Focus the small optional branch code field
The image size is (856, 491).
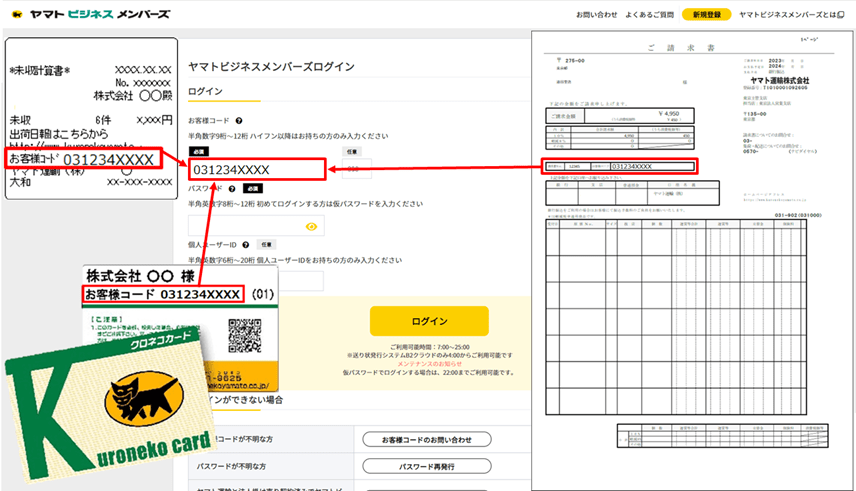point(357,169)
